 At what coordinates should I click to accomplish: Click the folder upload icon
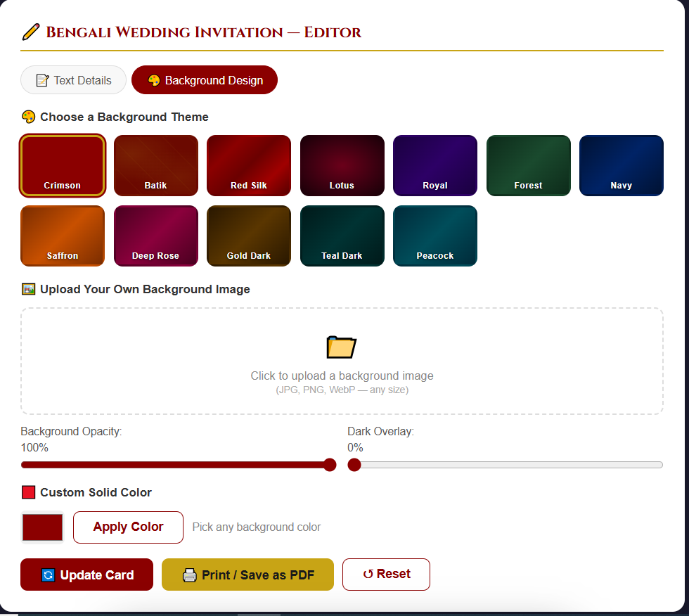[342, 347]
